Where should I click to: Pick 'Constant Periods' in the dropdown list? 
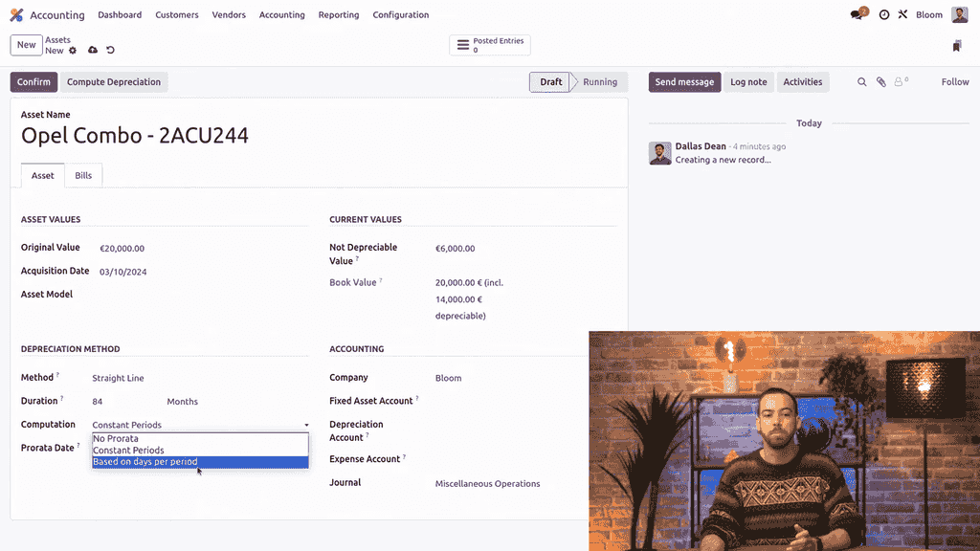(x=128, y=451)
